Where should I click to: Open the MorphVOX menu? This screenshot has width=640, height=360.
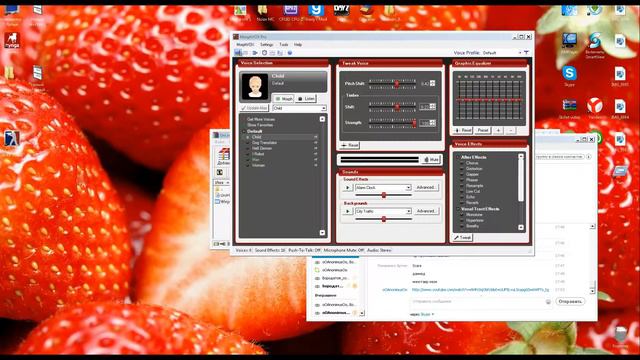[x=245, y=44]
